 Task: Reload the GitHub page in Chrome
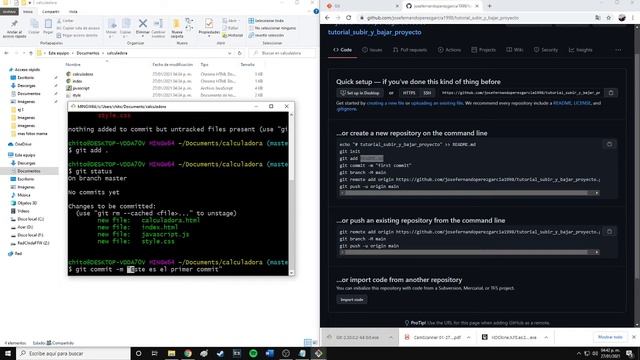348,18
